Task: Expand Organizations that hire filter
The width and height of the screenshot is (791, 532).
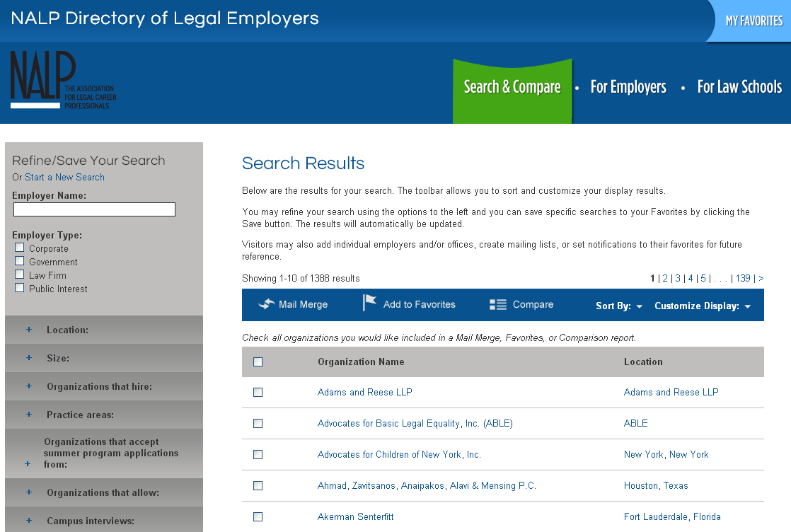Action: (104, 386)
